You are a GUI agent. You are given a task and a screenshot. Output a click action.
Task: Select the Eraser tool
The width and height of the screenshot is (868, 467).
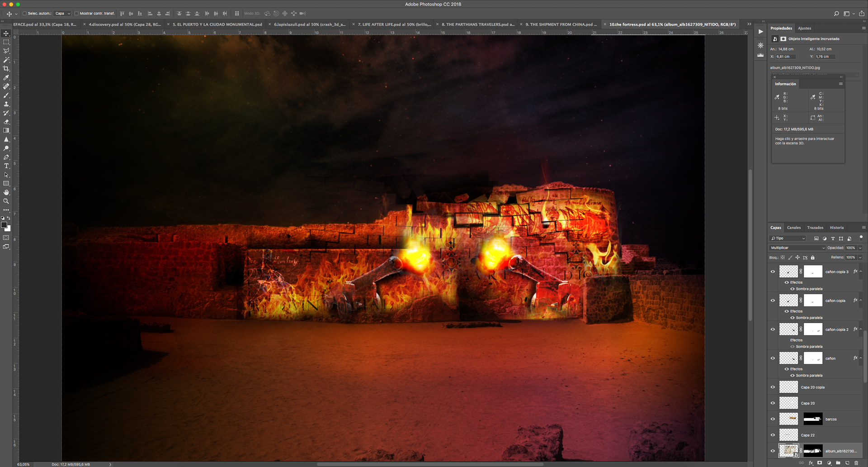[x=6, y=122]
